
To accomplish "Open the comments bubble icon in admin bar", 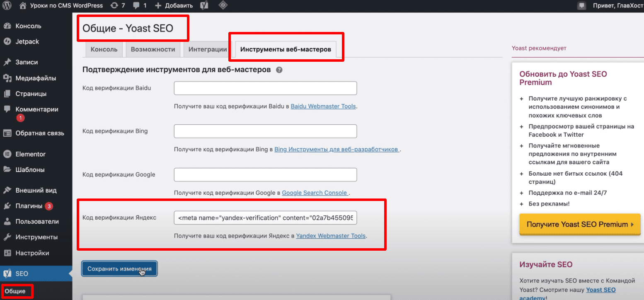I will pyautogui.click(x=136, y=6).
